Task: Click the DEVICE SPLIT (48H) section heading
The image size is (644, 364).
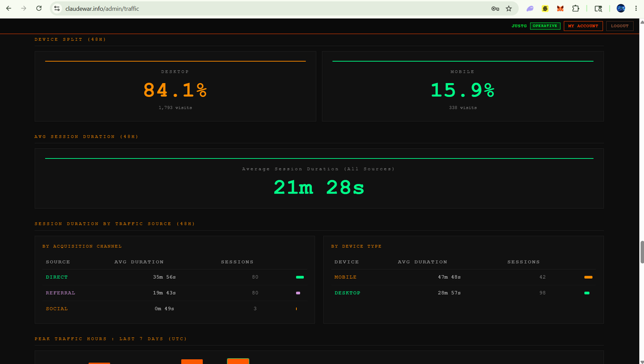Action: click(70, 40)
